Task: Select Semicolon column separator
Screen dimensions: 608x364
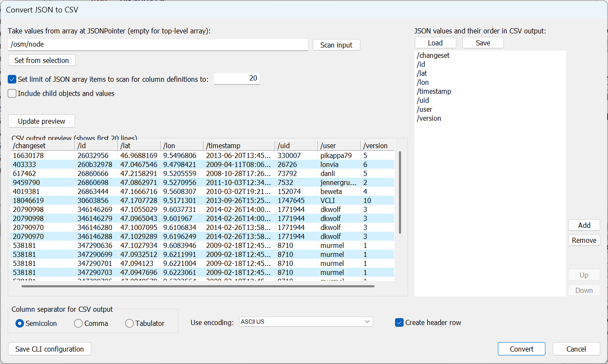Action: 19,323
